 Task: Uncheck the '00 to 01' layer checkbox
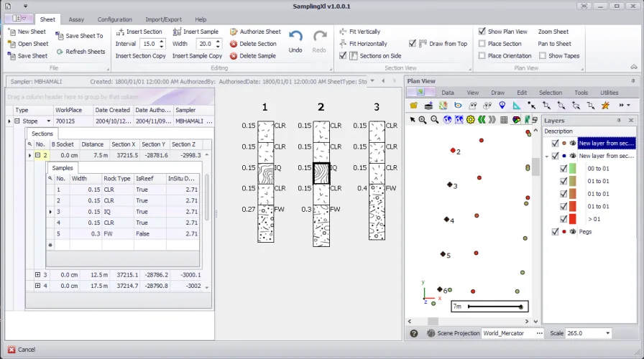point(563,169)
